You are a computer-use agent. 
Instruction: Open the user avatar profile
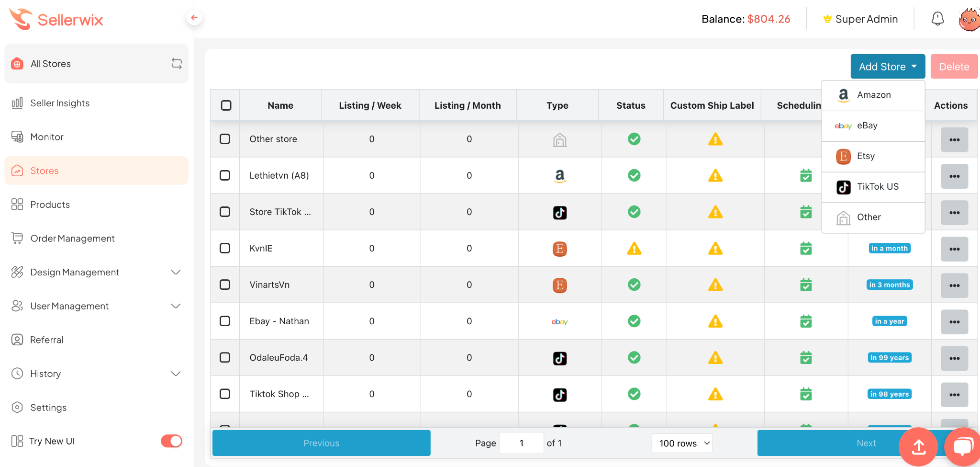tap(969, 20)
